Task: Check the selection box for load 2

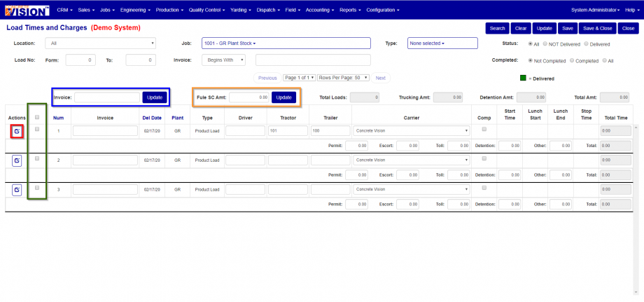Action: tap(37, 158)
